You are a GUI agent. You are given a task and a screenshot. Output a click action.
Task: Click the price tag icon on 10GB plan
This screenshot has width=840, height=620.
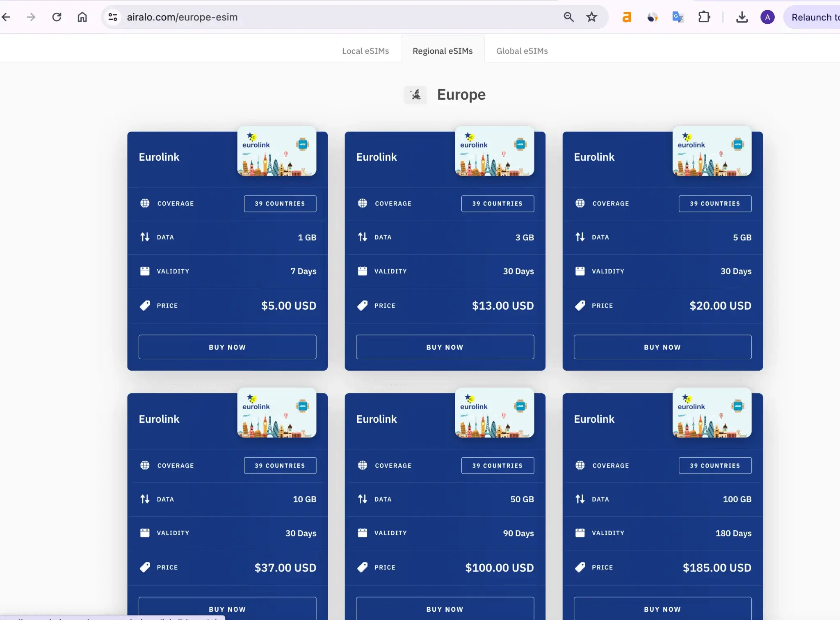[145, 567]
